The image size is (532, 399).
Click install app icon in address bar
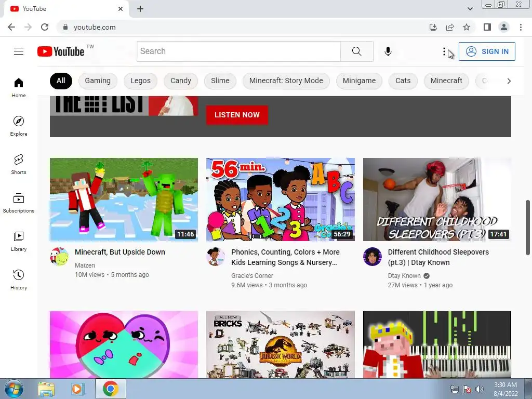pos(433,27)
